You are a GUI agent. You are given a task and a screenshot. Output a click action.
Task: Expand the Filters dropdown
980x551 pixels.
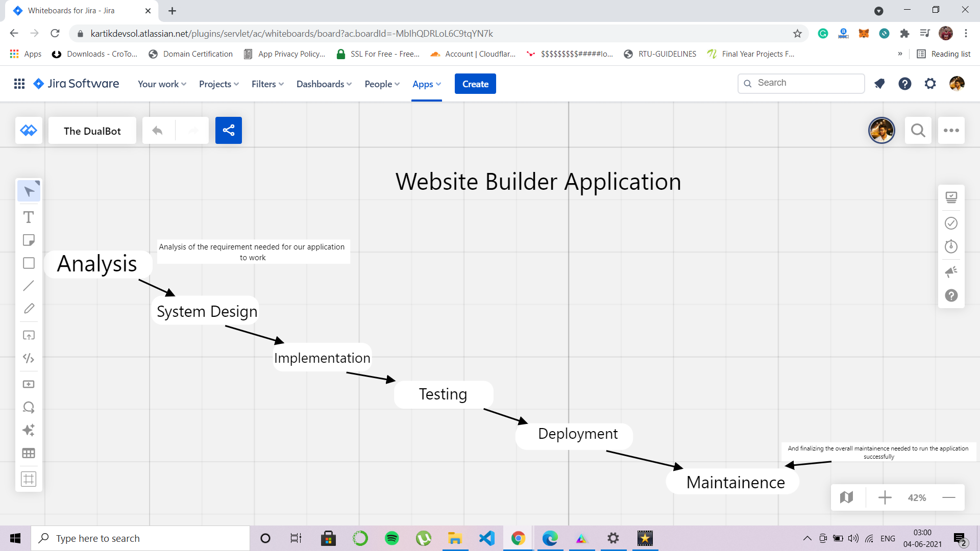coord(267,84)
